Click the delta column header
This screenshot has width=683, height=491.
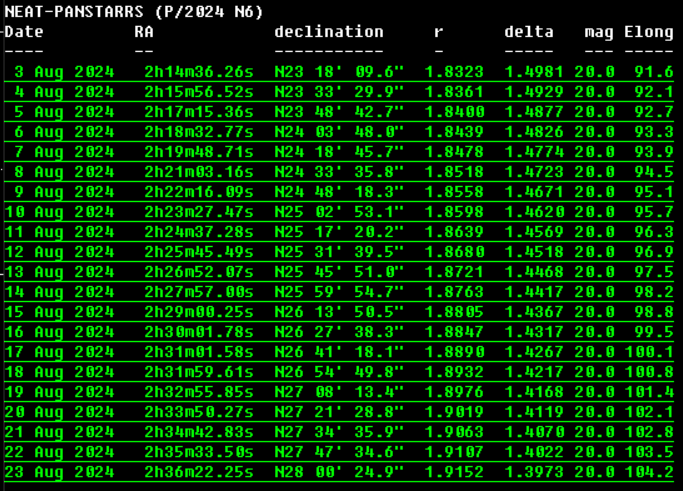coord(529,31)
